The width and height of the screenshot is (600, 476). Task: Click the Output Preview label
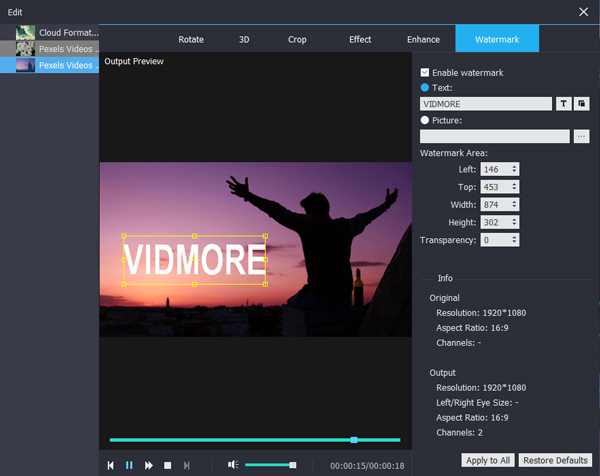134,61
